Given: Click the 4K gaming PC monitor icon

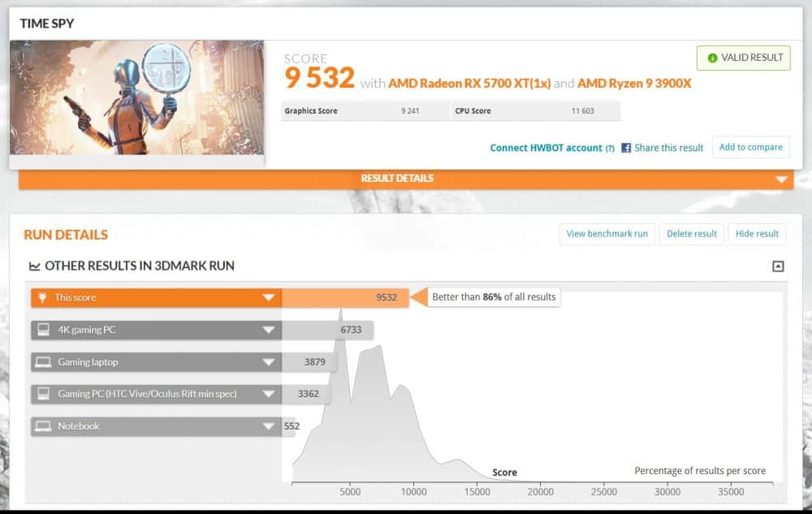Looking at the screenshot, I should pos(43,330).
